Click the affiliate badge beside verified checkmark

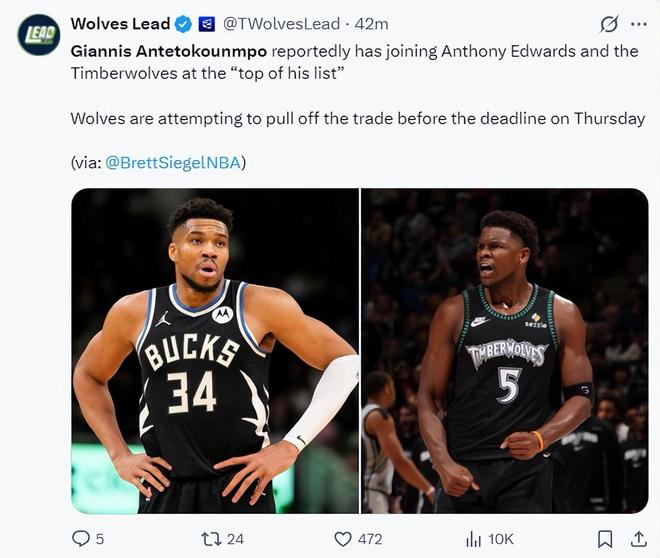tap(207, 24)
